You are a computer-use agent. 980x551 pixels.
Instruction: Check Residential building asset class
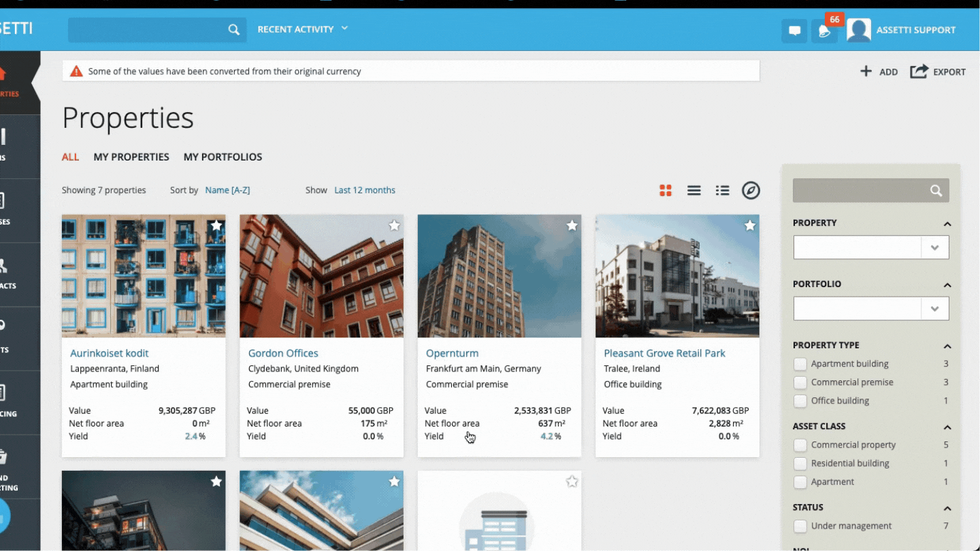pos(800,463)
